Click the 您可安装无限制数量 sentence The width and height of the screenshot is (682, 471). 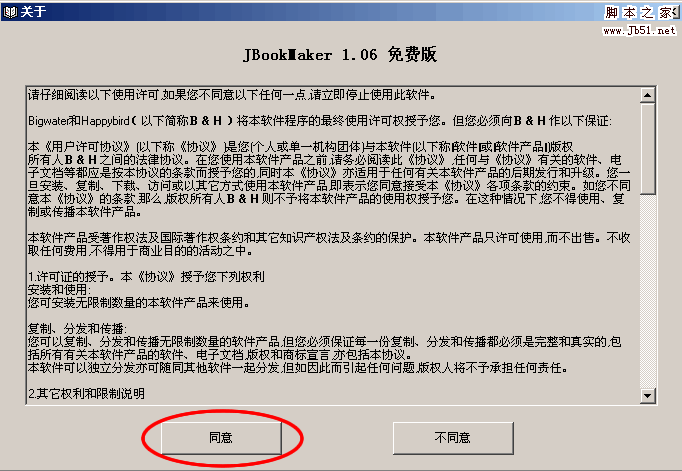tap(139, 303)
